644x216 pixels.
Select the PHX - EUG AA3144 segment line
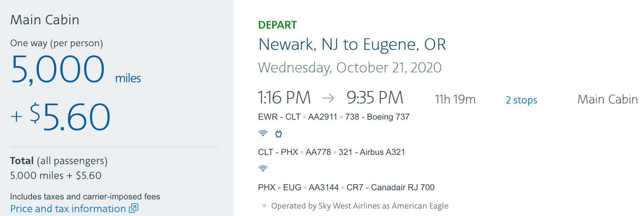coord(346,187)
